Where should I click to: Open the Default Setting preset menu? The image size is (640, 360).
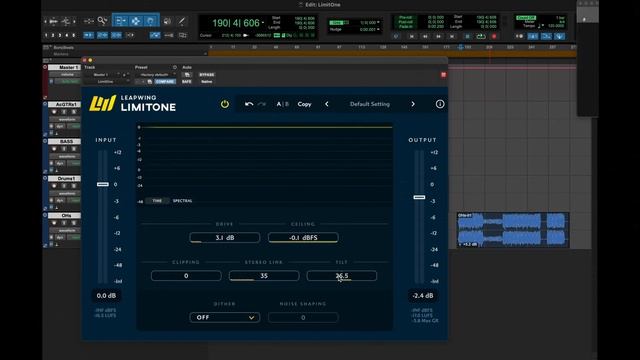(370, 104)
